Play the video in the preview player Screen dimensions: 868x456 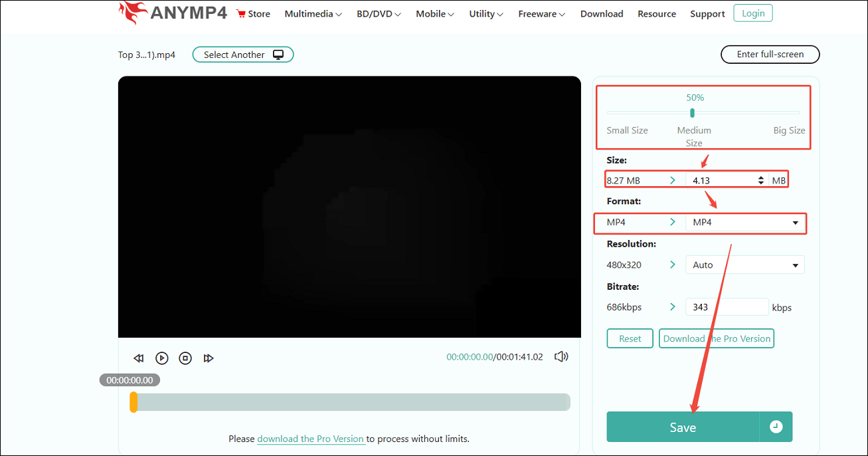click(161, 358)
